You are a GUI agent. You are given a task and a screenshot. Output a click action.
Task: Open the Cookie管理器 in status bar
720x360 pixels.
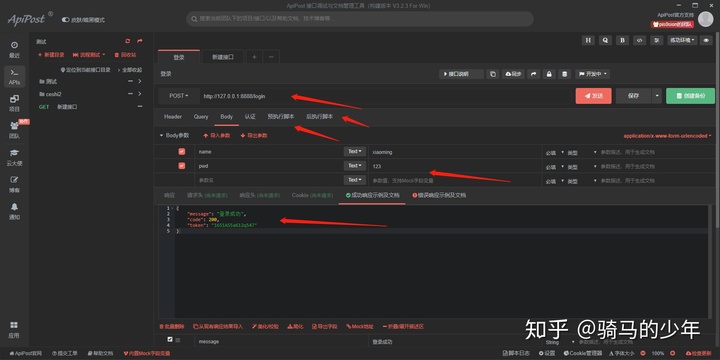(582, 353)
